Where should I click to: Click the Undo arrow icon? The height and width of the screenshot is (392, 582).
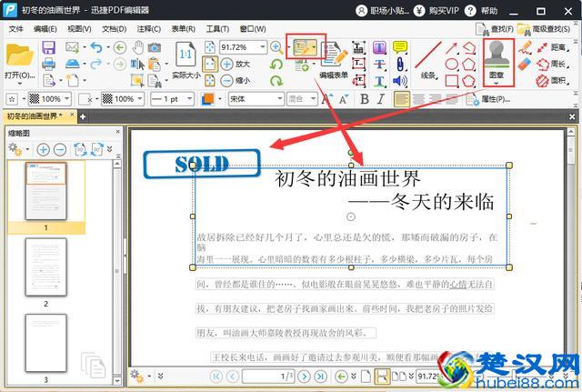[x=96, y=47]
